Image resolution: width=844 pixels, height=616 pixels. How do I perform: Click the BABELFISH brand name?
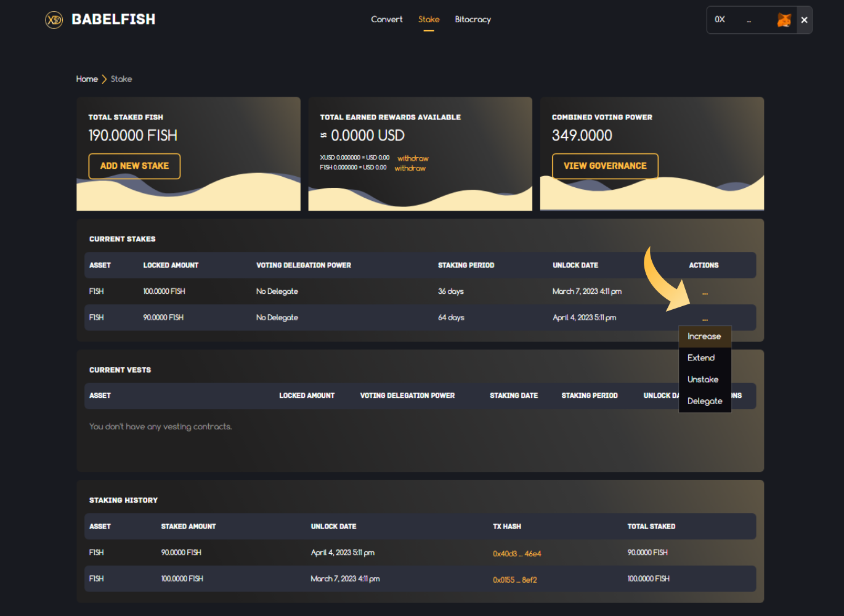113,20
